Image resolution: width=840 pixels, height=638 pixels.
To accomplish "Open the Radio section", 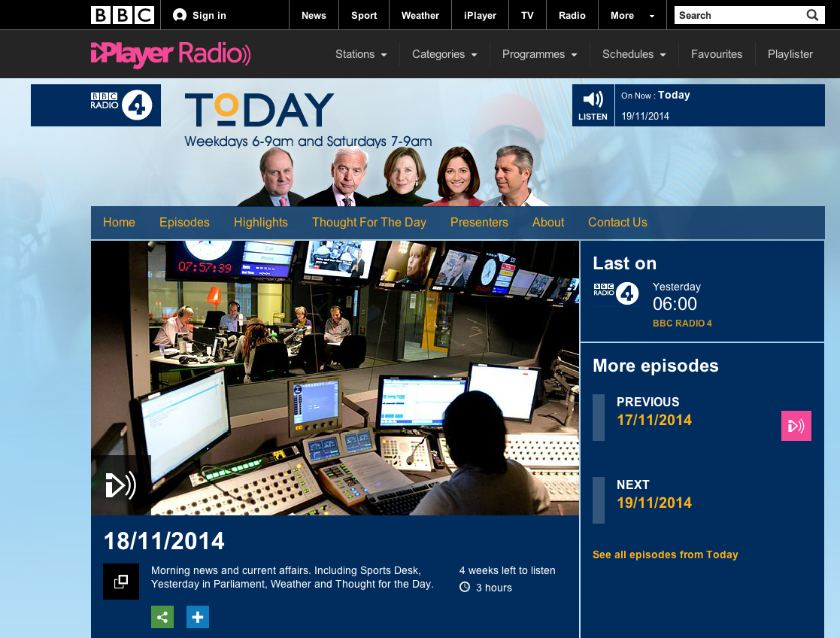I will point(572,15).
